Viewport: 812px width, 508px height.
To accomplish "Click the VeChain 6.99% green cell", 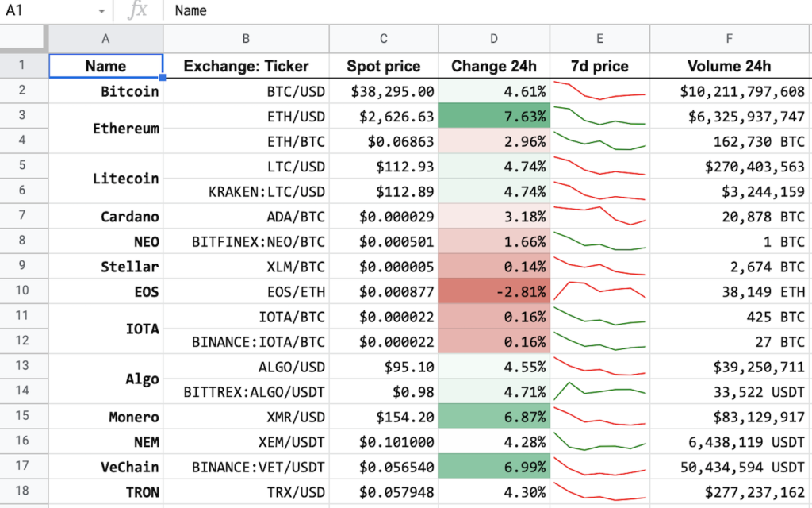I will [494, 467].
